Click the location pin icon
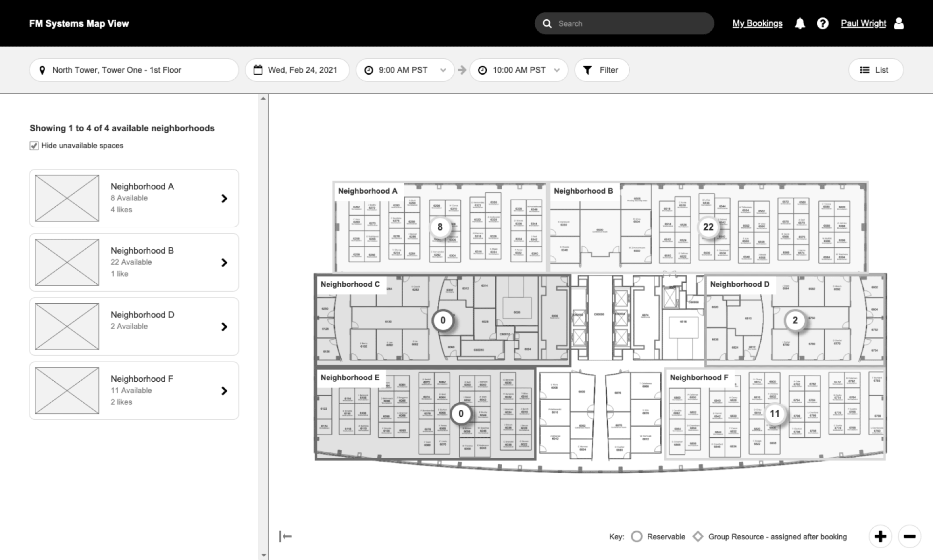The image size is (933, 560). (42, 70)
